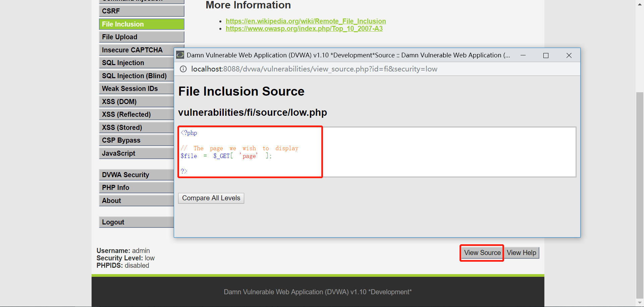Click the 'PHPIDS: disabled' text

[x=123, y=265]
